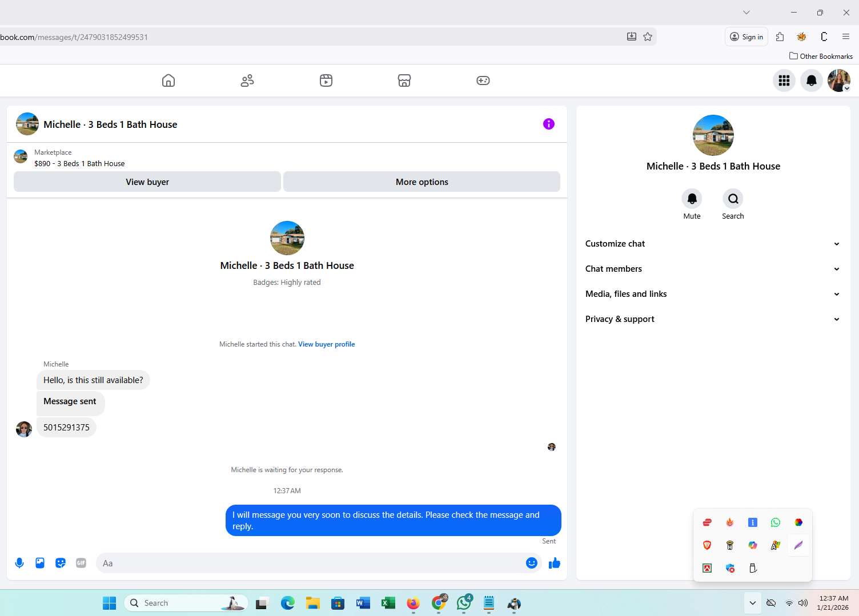Screen dimensions: 859x616
Task: Open the emoji picker smiley icon
Action: point(532,563)
